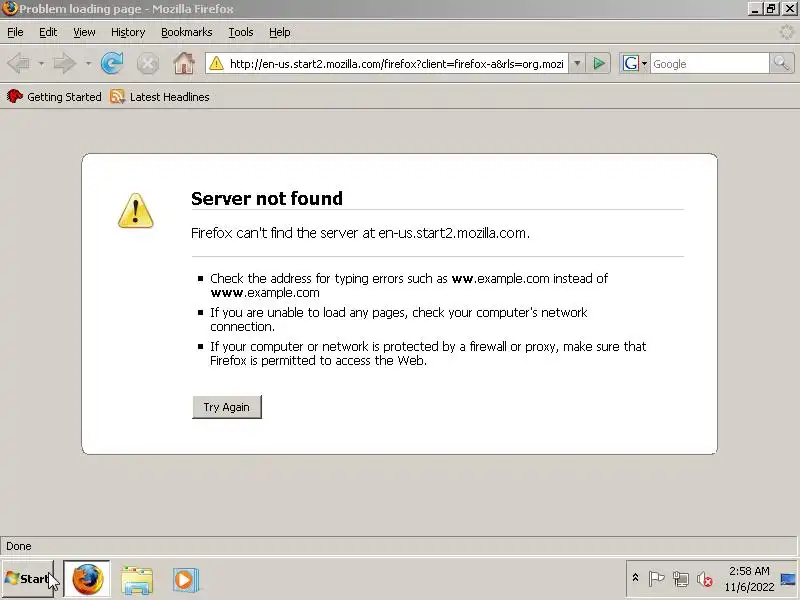Open the History menu
This screenshot has width=800, height=600.
point(128,32)
